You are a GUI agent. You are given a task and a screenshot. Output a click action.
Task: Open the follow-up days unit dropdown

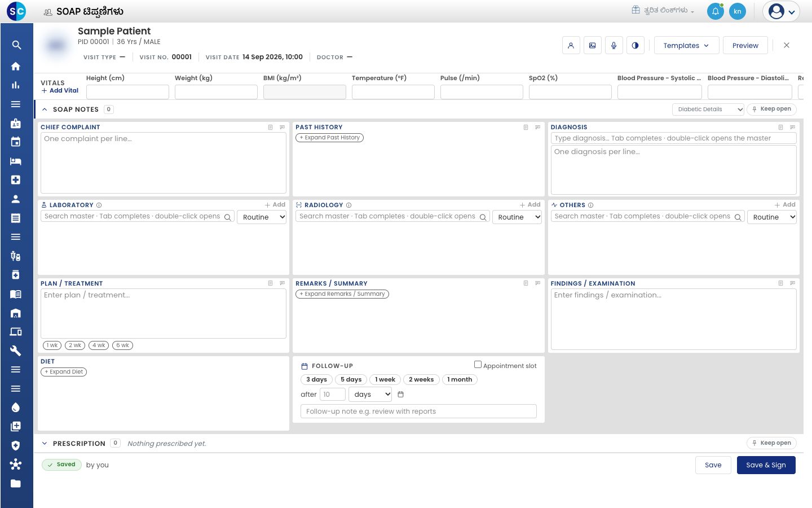point(370,395)
